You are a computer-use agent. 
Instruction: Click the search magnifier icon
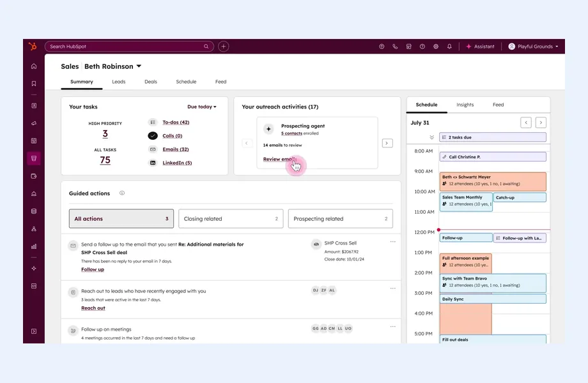(206, 47)
